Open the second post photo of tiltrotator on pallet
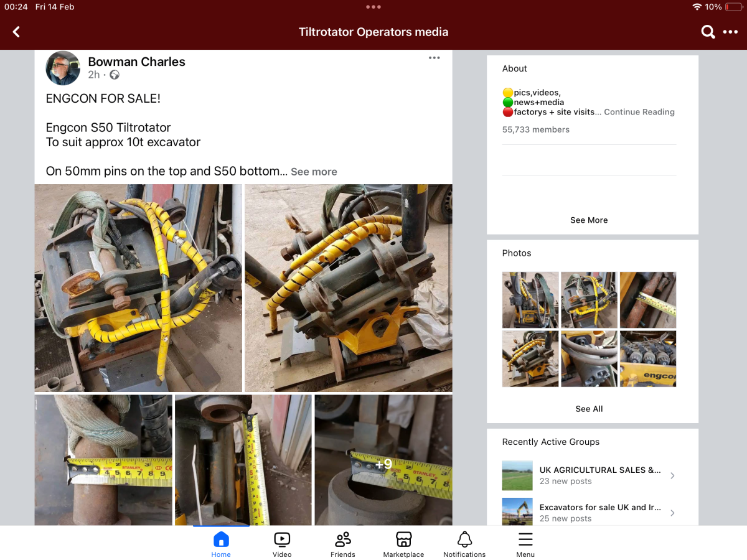 tap(349, 288)
